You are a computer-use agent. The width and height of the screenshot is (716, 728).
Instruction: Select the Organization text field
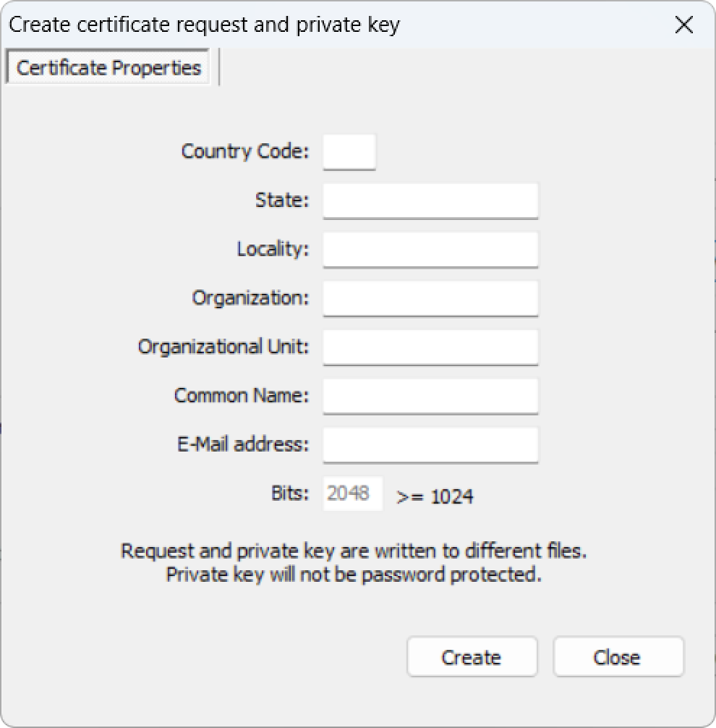(x=430, y=298)
